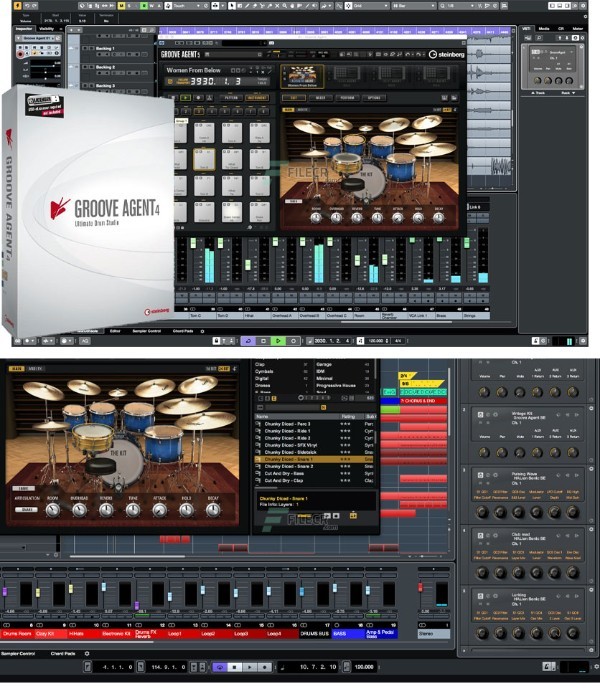Select the CHORUS & END marker region
This screenshot has height=694, width=600.
coord(423,401)
